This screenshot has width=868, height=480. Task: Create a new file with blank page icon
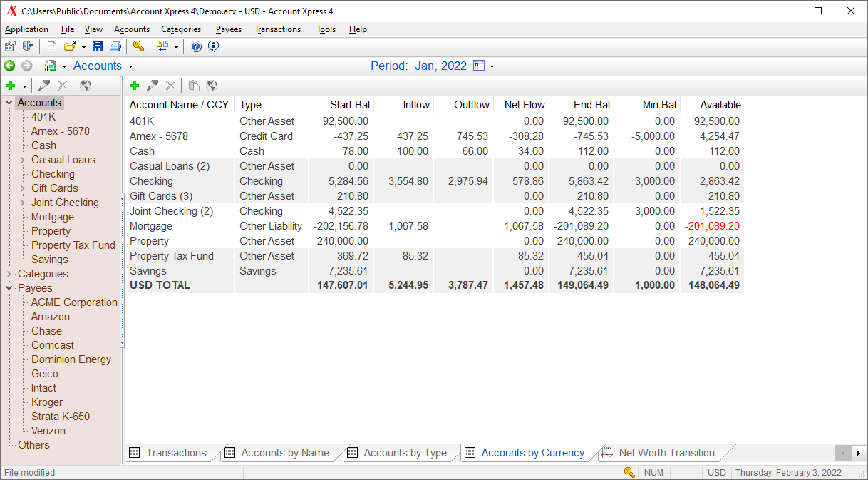[52, 47]
